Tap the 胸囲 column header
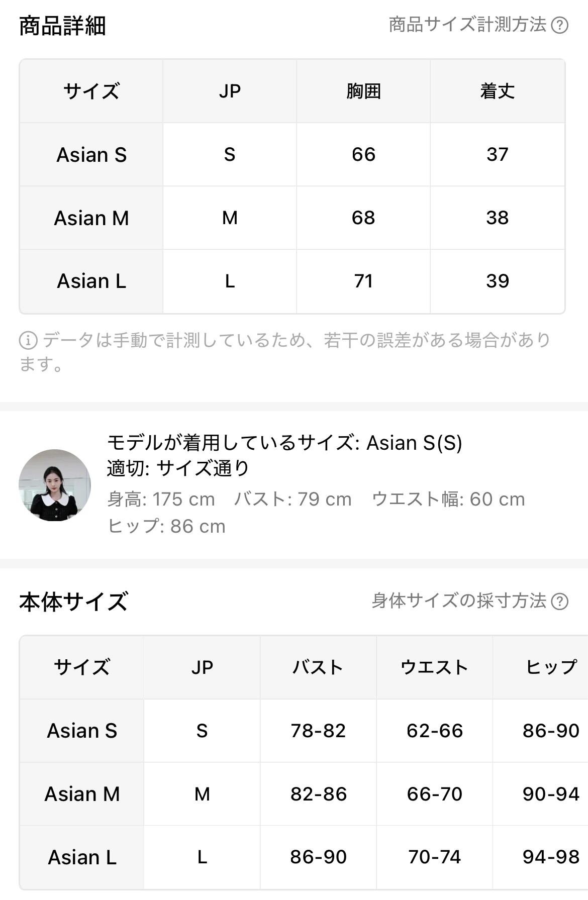 pos(363,91)
